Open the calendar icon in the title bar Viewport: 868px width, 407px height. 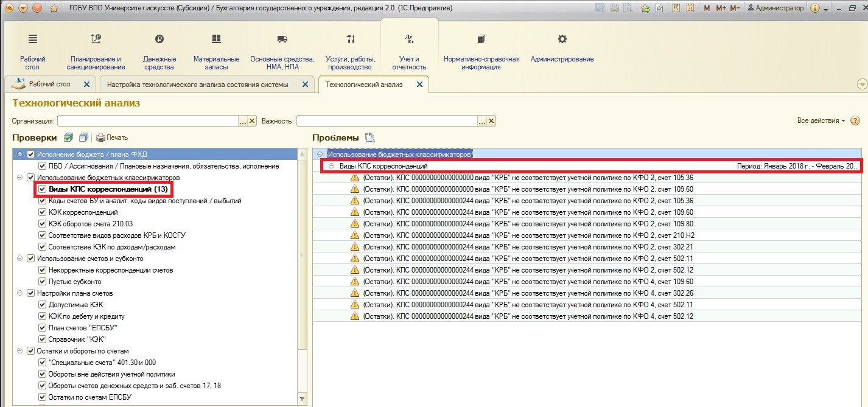[690, 8]
